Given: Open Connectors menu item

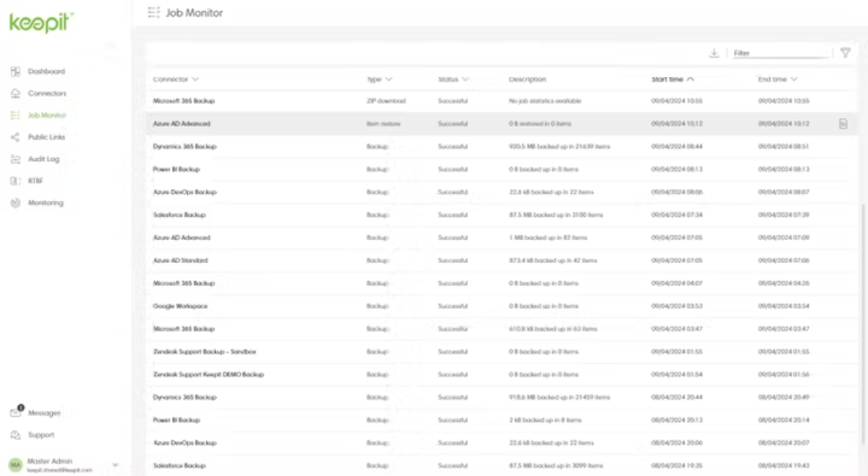Looking at the screenshot, I should 47,93.
